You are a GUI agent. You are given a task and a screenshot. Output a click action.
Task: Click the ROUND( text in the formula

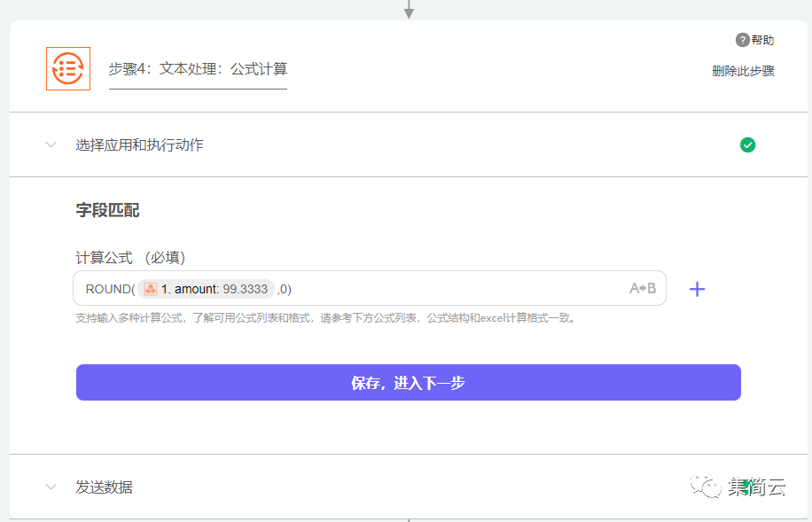[110, 289]
